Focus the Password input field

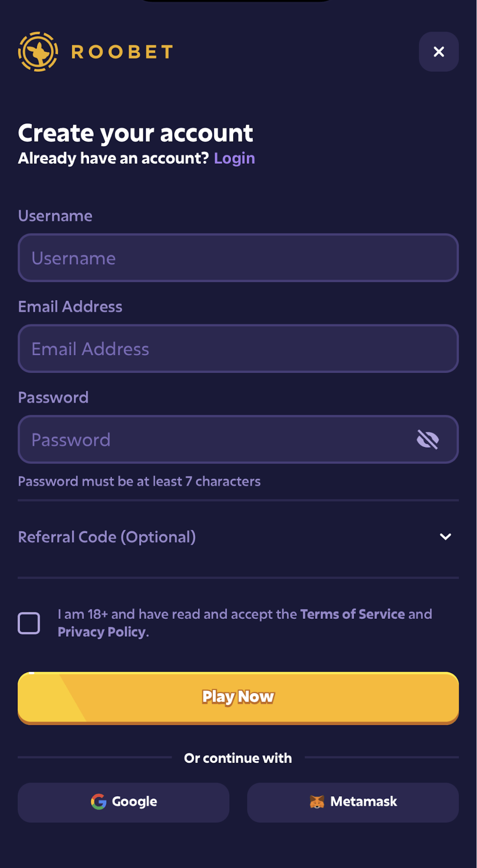click(x=238, y=439)
